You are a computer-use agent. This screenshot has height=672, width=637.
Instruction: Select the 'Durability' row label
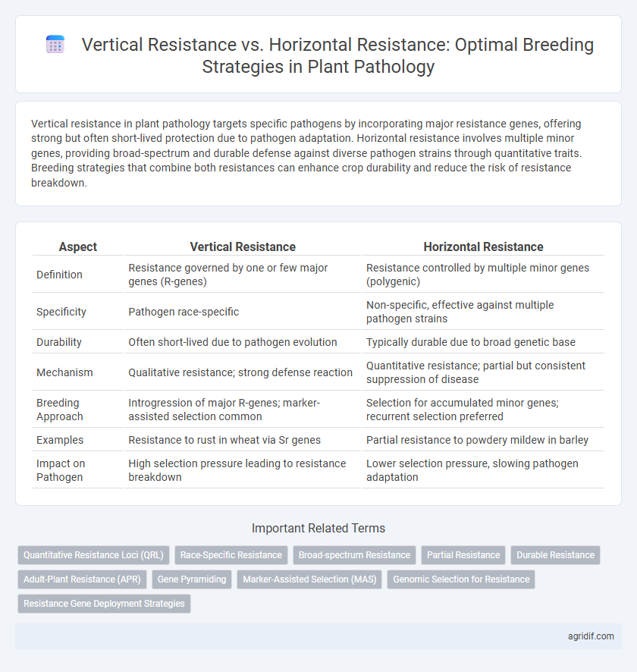click(x=59, y=342)
